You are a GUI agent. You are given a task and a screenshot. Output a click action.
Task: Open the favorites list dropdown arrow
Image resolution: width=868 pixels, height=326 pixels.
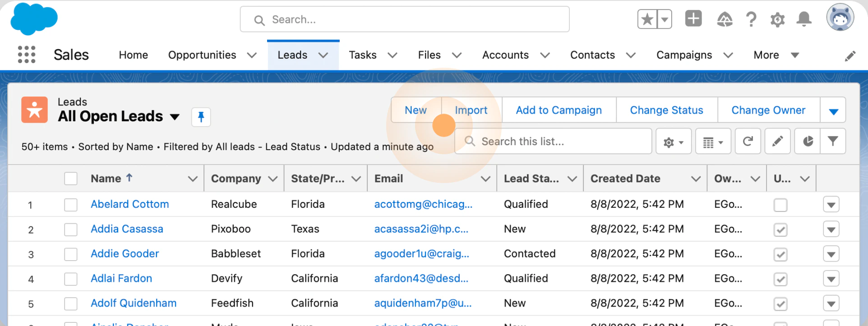click(x=664, y=19)
